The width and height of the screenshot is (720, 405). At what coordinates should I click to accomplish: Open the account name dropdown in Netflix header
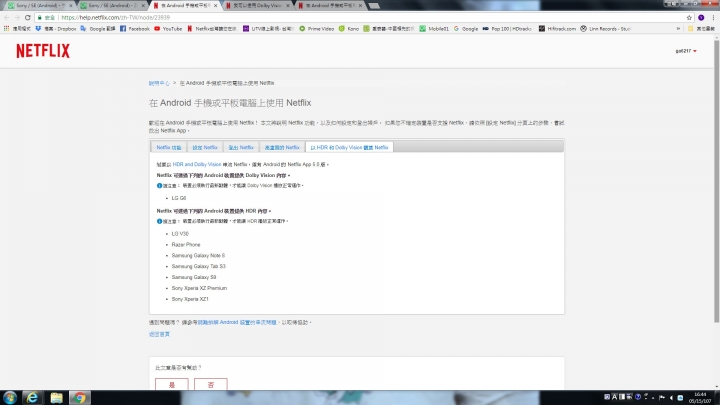click(686, 51)
